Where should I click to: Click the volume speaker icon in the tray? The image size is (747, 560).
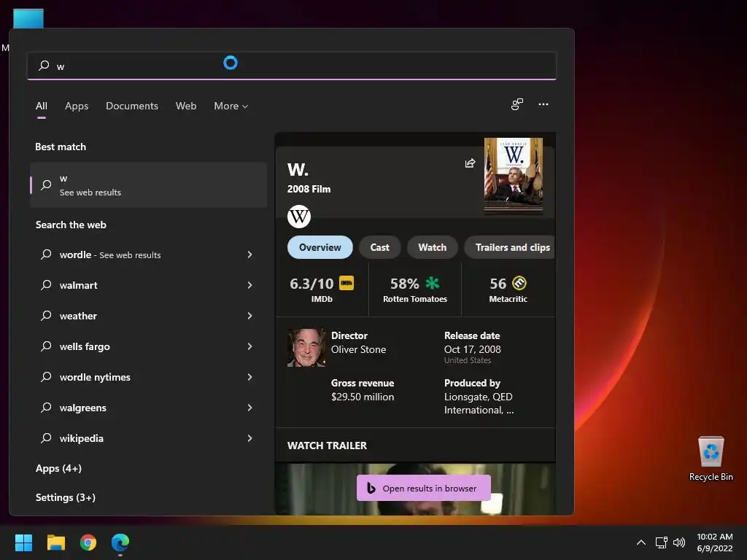tap(679, 542)
